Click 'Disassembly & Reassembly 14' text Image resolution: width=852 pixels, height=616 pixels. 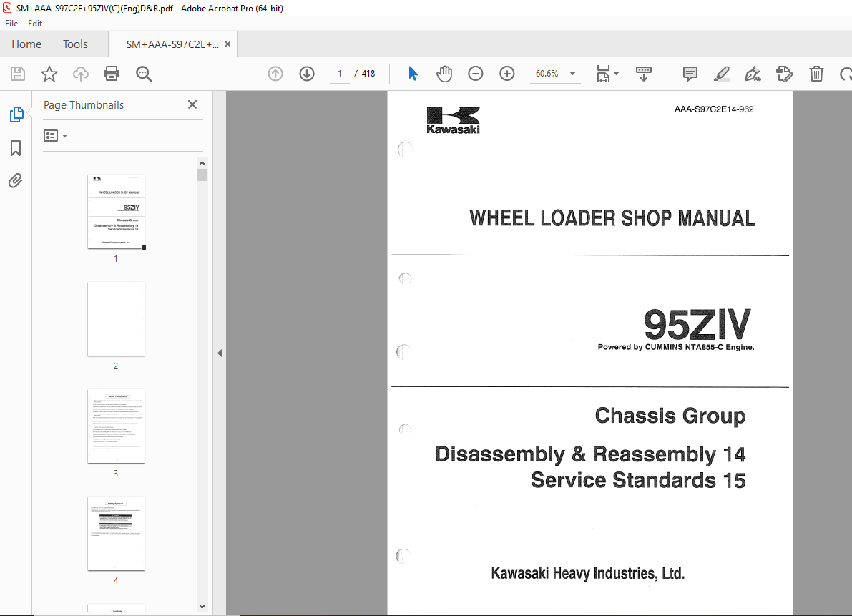(x=591, y=454)
